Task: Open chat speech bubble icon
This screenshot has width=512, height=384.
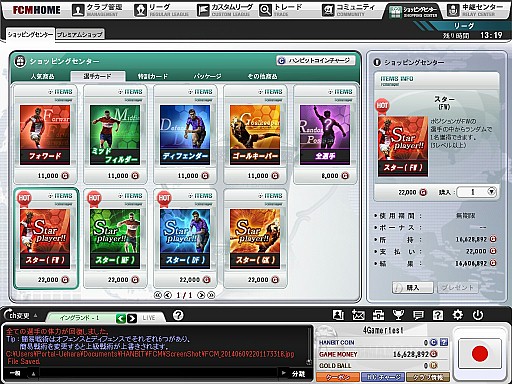Action: (418, 315)
